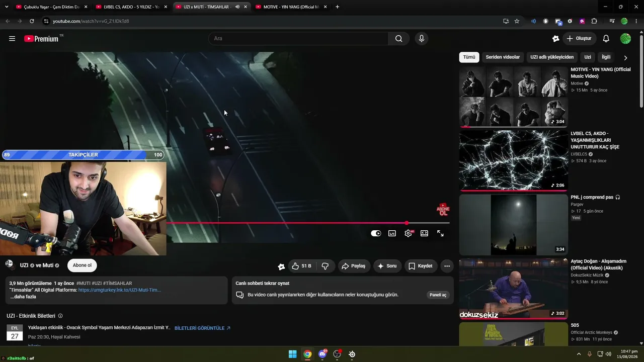Open "BİLETLERİ GÖRÜNTÜLE" tickets link
This screenshot has width=644, height=362.
coord(202,328)
